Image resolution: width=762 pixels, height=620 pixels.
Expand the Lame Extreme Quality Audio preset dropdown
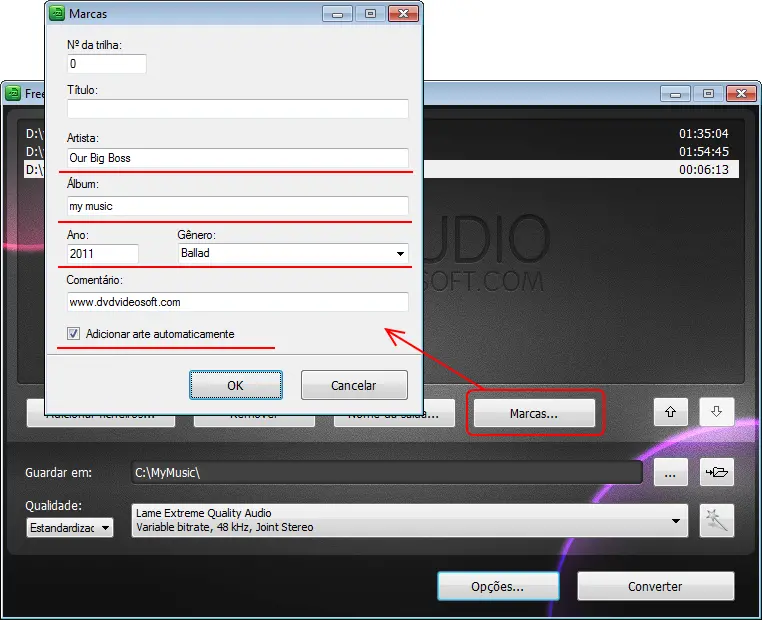[x=409, y=520]
